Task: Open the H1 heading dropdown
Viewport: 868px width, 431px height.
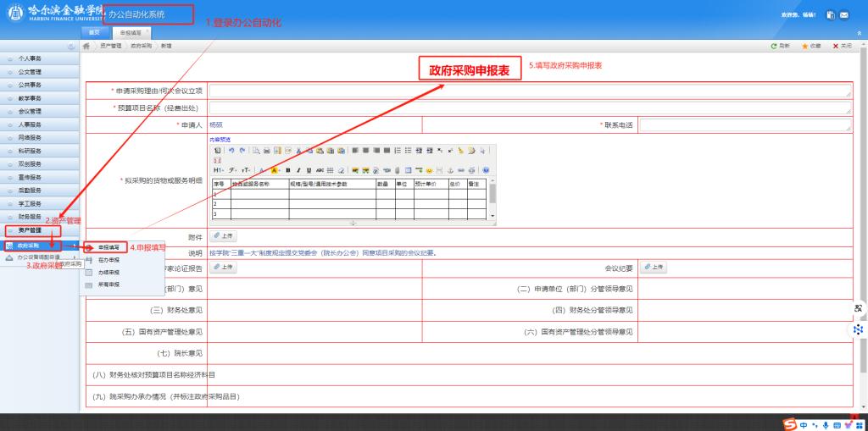Action: [219, 170]
